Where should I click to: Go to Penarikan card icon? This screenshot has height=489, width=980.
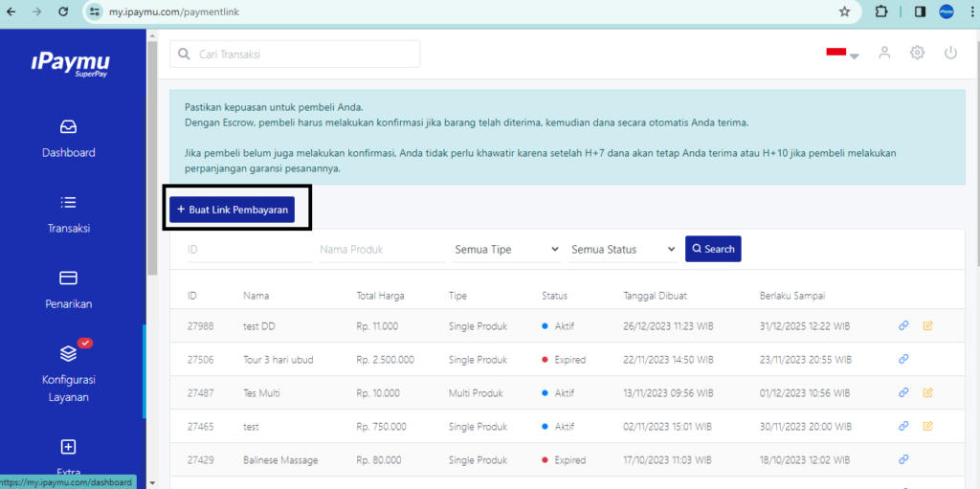68,278
